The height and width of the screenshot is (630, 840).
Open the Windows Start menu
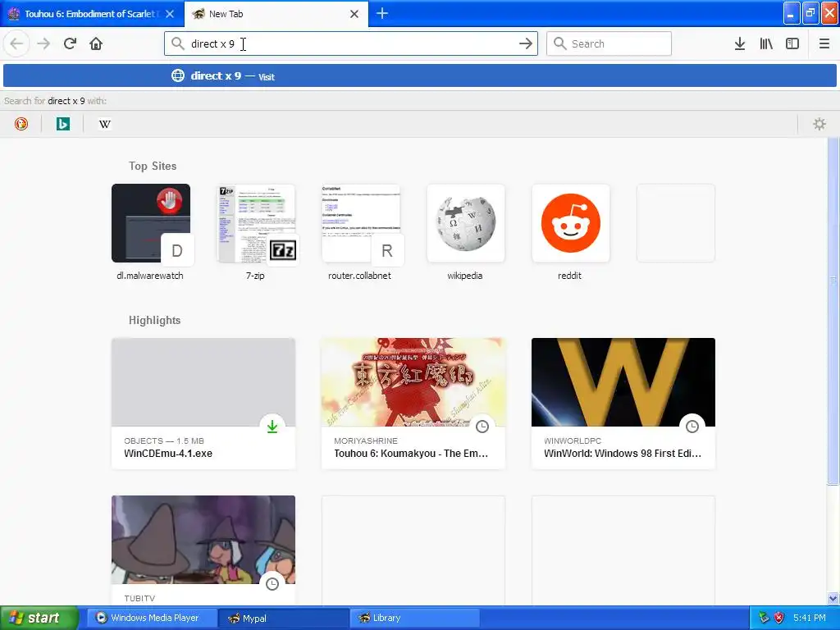click(x=38, y=618)
